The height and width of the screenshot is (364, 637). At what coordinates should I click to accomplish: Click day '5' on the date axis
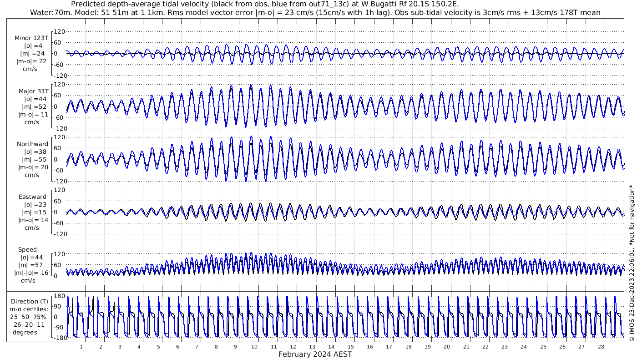click(x=158, y=347)
